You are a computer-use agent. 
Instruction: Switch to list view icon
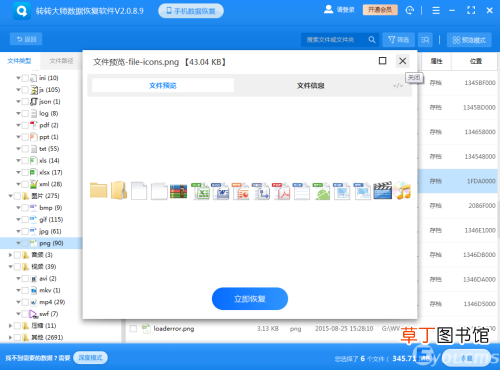425,40
